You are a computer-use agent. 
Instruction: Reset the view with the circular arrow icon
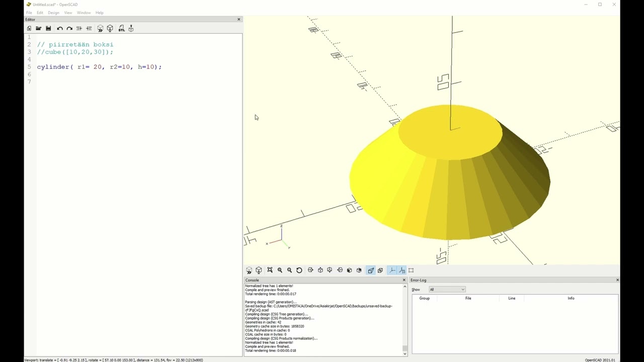point(299,270)
